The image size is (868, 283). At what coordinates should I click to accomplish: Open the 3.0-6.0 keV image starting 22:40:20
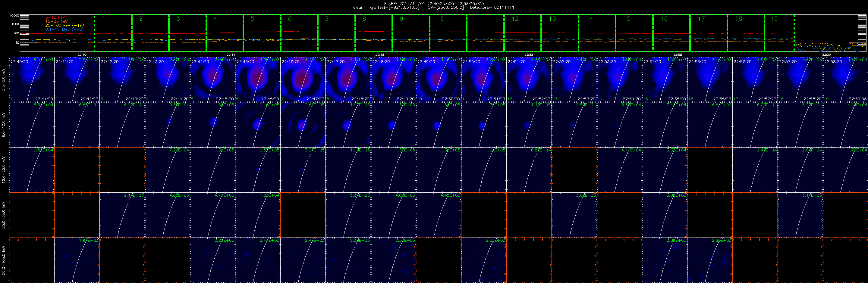32,79
